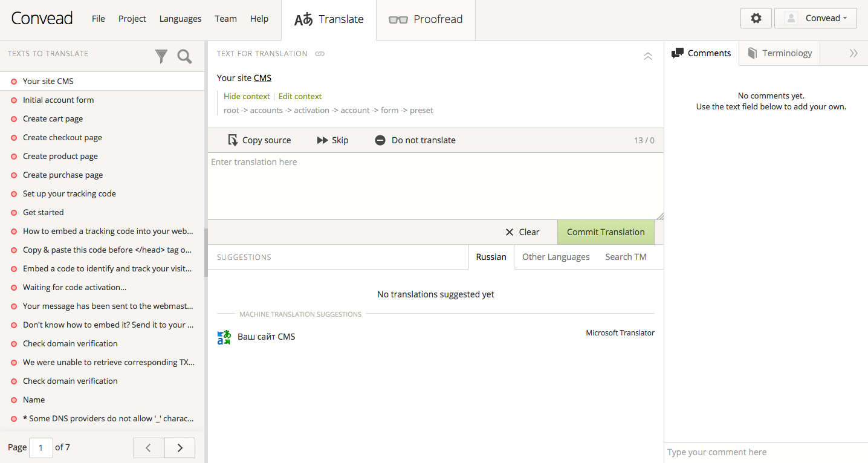Click the comment input field

766,452
